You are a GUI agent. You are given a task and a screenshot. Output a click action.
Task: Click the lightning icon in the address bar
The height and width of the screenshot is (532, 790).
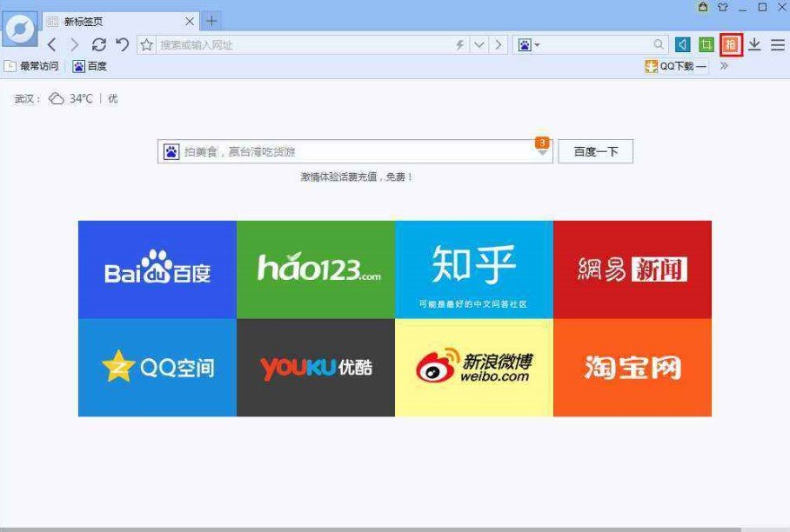click(x=459, y=44)
